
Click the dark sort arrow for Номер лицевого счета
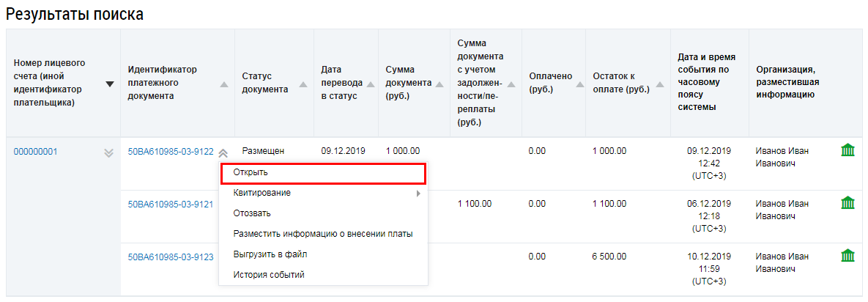pos(110,84)
